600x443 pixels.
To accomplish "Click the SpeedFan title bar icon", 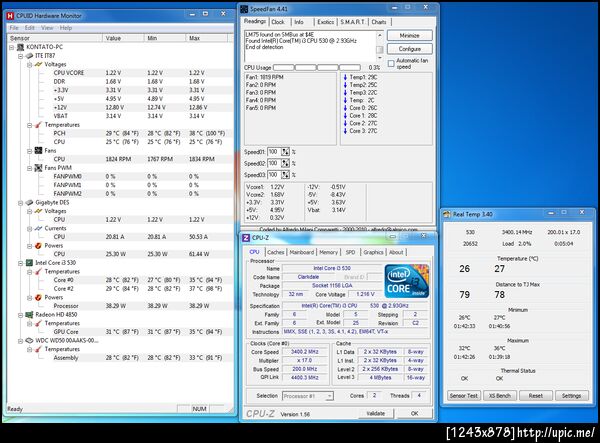I will pyautogui.click(x=244, y=9).
